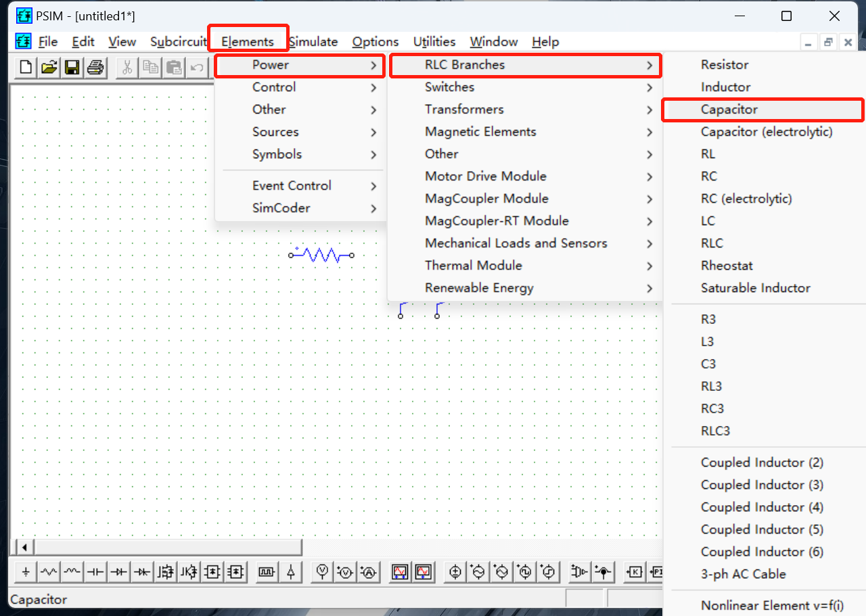Expand the Thermal Module submenu

(x=525, y=266)
